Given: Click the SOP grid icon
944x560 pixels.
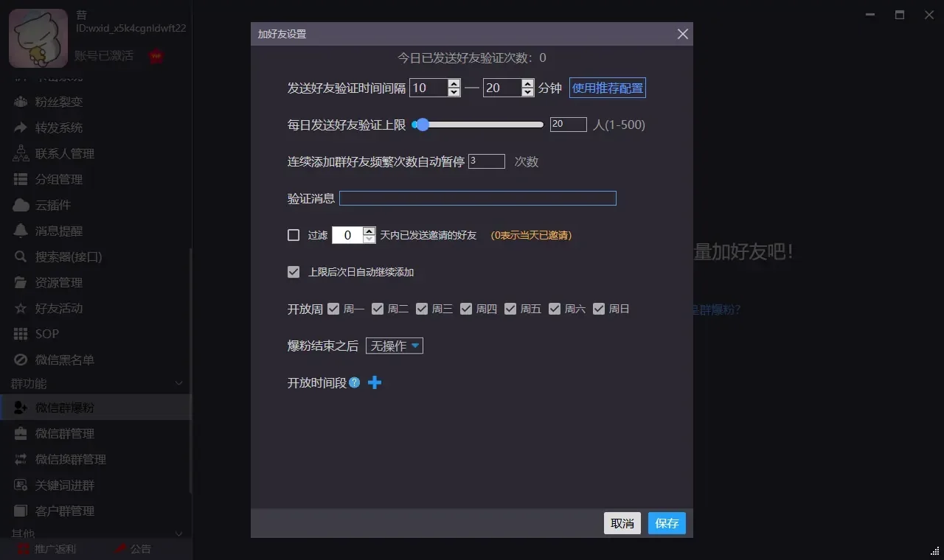Looking at the screenshot, I should click(x=21, y=335).
